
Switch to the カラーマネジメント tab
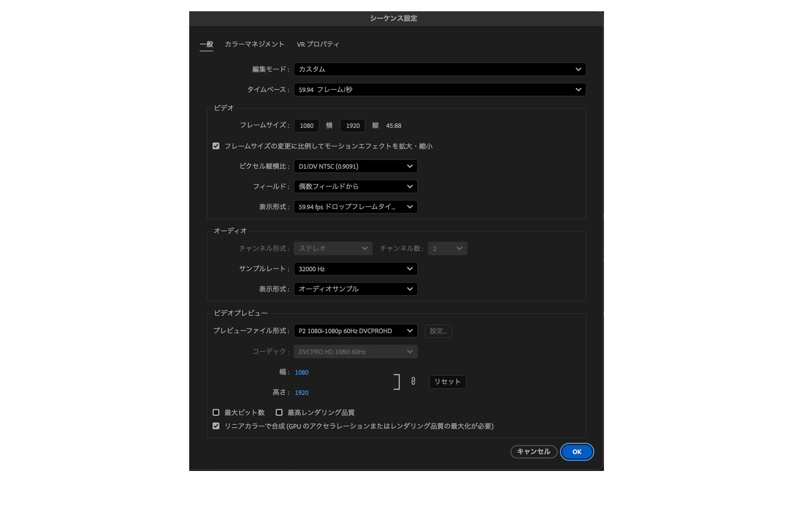point(254,44)
